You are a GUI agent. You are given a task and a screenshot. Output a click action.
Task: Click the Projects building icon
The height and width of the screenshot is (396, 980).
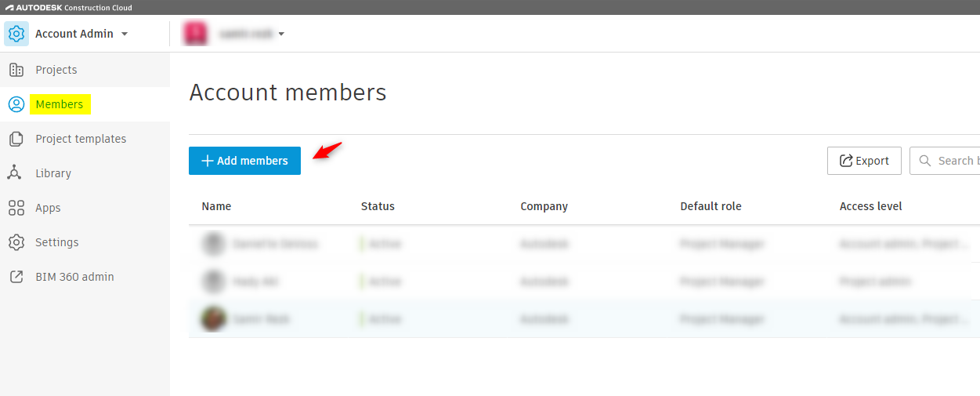[x=16, y=70]
